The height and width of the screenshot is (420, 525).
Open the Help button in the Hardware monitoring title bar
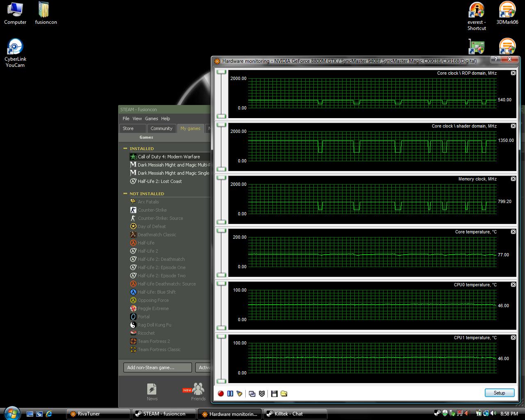click(495, 59)
